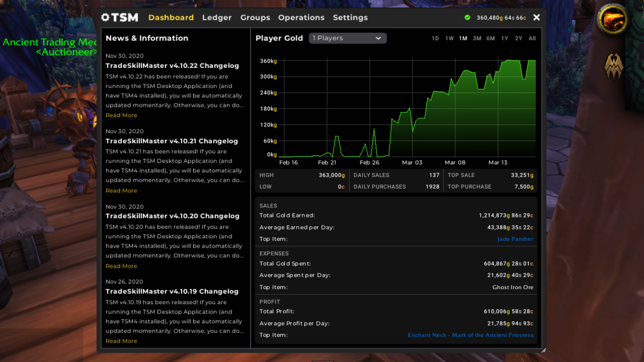This screenshot has width=644, height=362.
Task: Click the Top Purchase value 7,500g
Action: [x=524, y=187]
